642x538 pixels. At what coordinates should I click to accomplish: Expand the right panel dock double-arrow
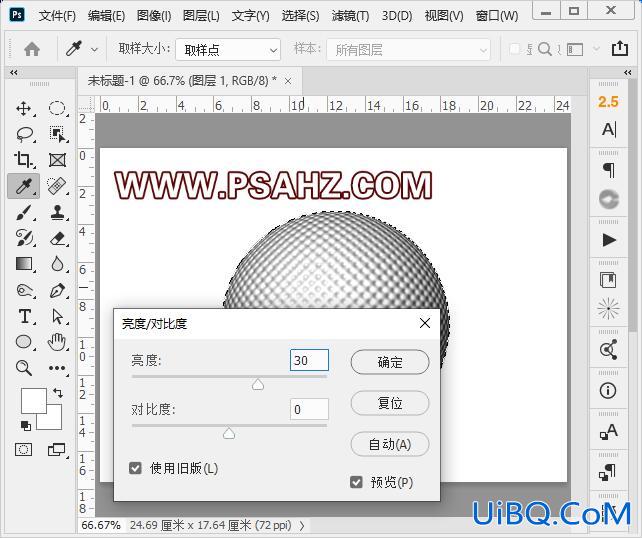point(628,72)
